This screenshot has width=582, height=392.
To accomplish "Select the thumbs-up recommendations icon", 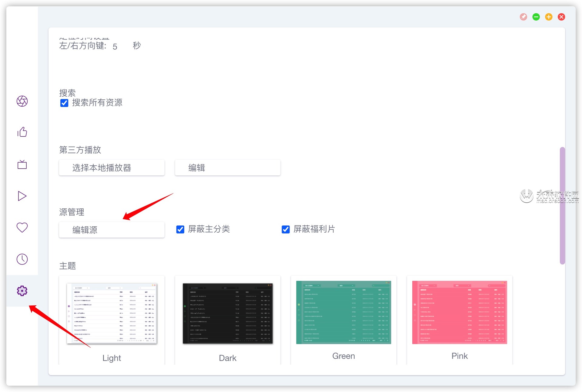I will pyautogui.click(x=22, y=132).
